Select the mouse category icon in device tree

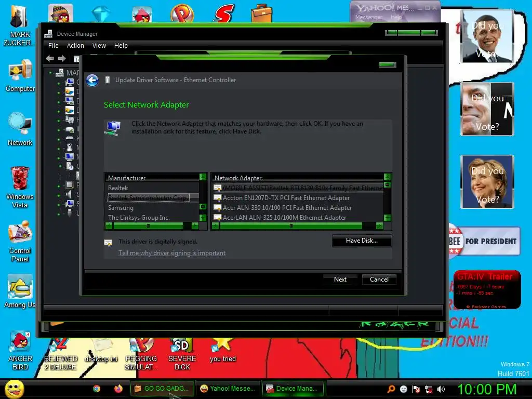69,148
